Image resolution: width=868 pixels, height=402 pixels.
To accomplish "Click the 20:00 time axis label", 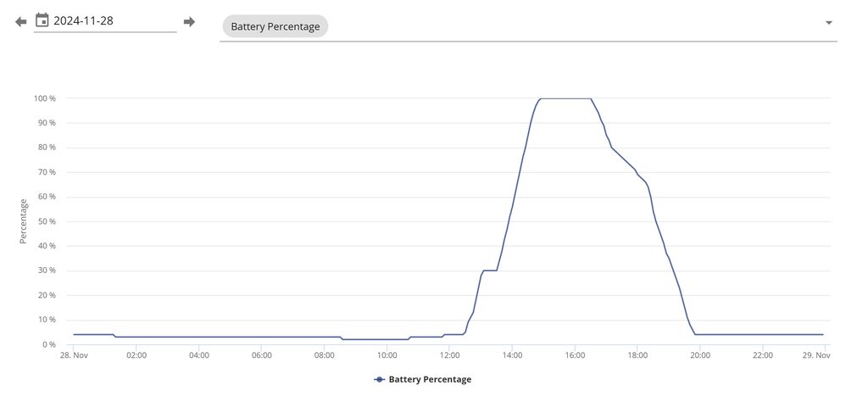I will coord(699,356).
